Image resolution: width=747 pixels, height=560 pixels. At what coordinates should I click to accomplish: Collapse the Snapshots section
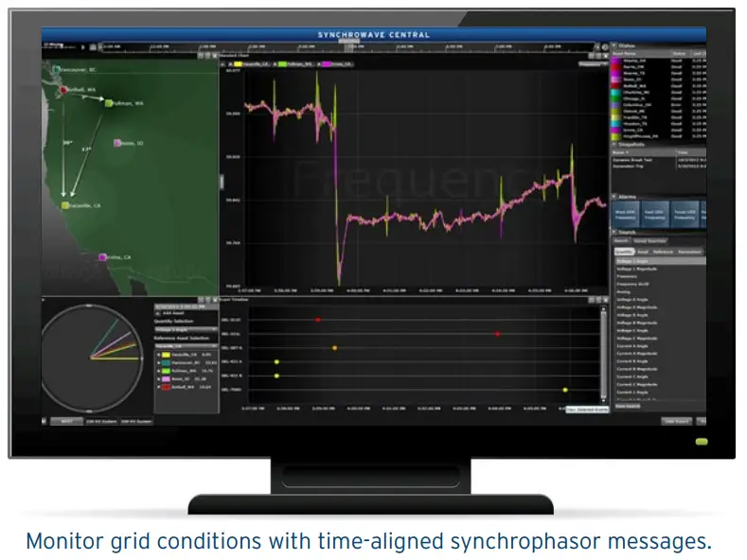[x=614, y=145]
